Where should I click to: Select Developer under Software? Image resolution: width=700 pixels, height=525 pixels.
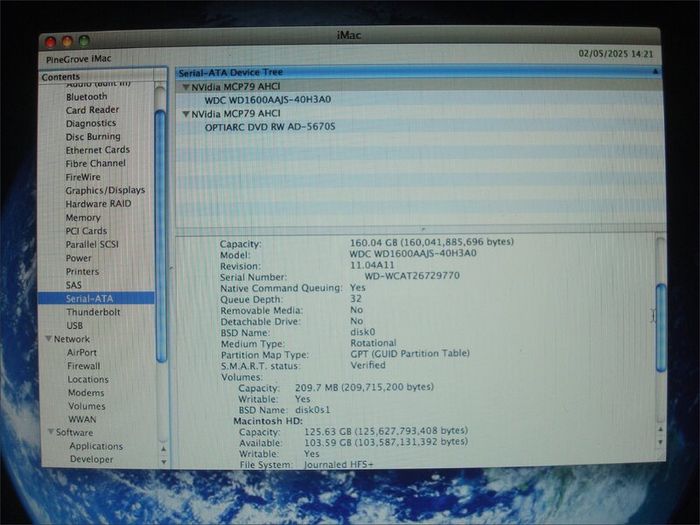pyautogui.click(x=92, y=459)
